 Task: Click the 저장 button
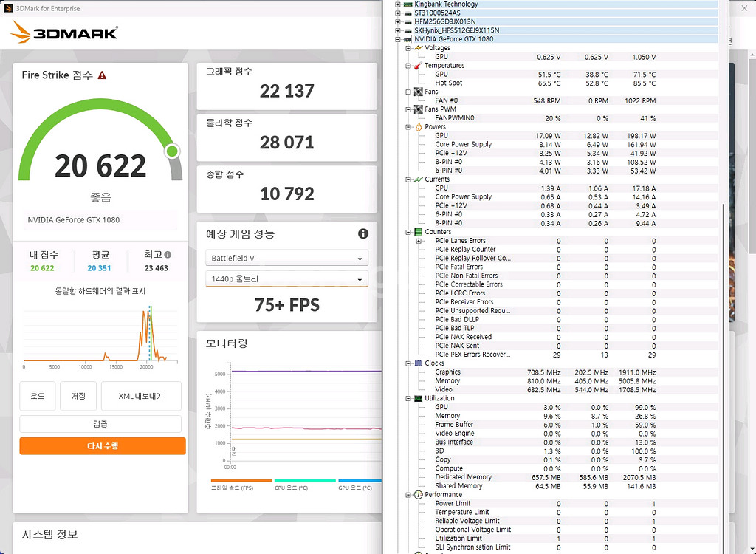click(78, 396)
